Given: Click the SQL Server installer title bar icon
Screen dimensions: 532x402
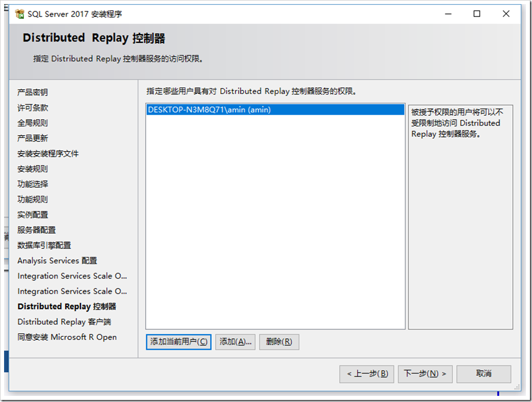Looking at the screenshot, I should coord(20,14).
